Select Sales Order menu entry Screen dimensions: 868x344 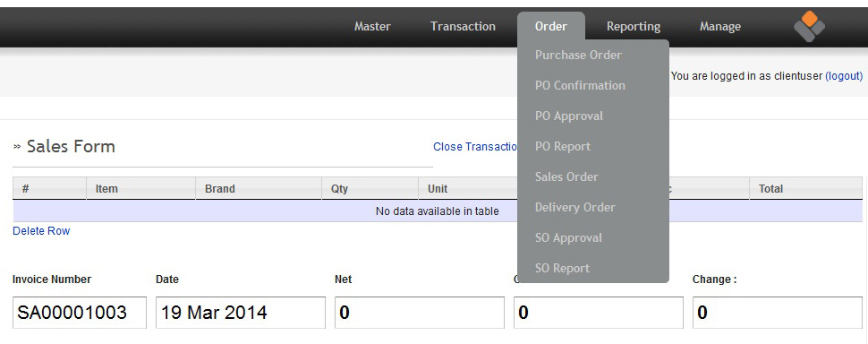pos(566,176)
